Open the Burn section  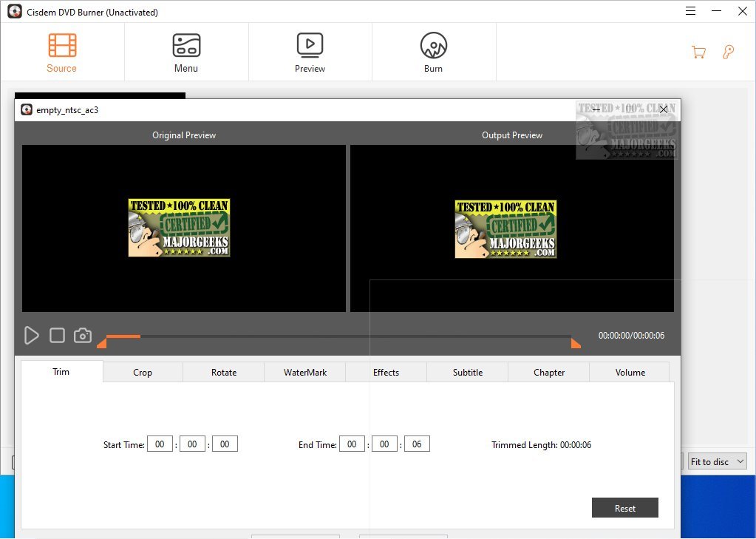click(x=434, y=52)
